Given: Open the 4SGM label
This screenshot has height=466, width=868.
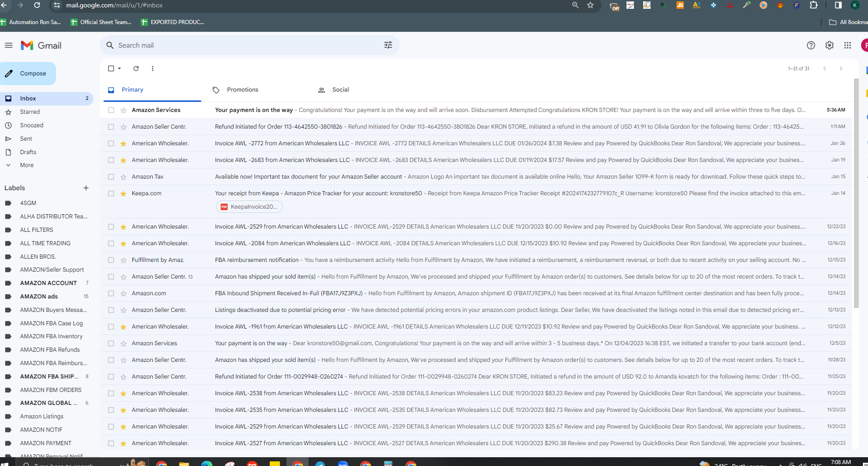Looking at the screenshot, I should (28, 203).
